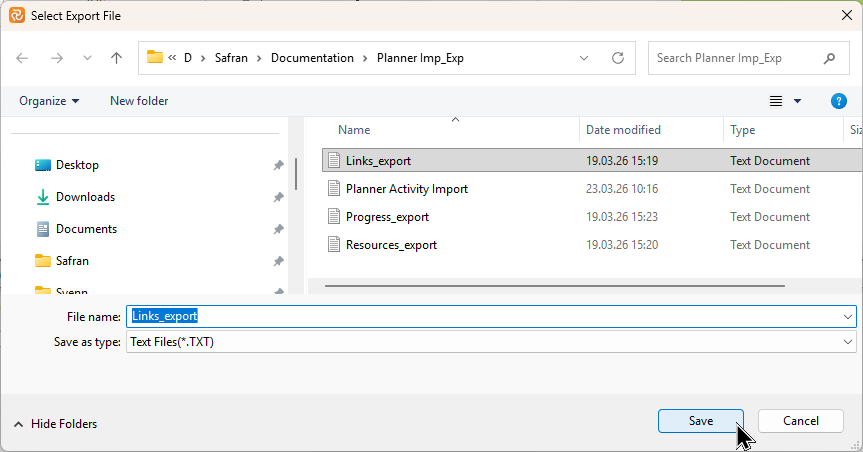Image resolution: width=863 pixels, height=452 pixels.
Task: Open the address bar history dropdown
Action: [x=584, y=58]
